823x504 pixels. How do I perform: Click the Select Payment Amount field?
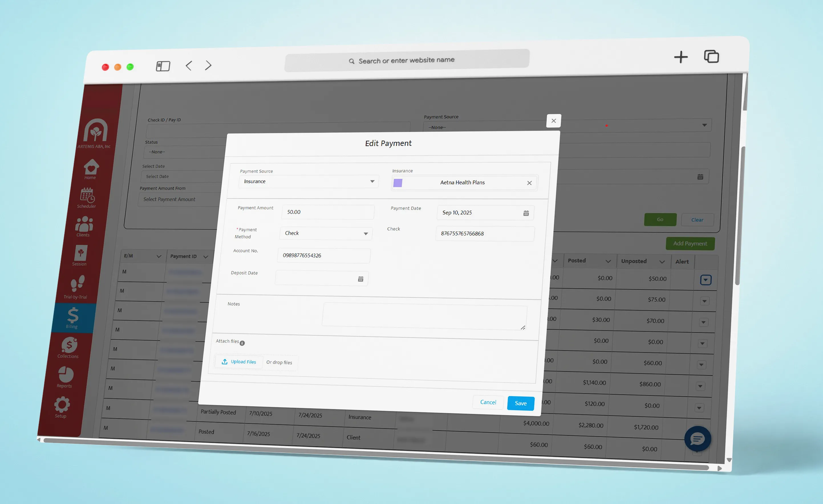pos(180,200)
